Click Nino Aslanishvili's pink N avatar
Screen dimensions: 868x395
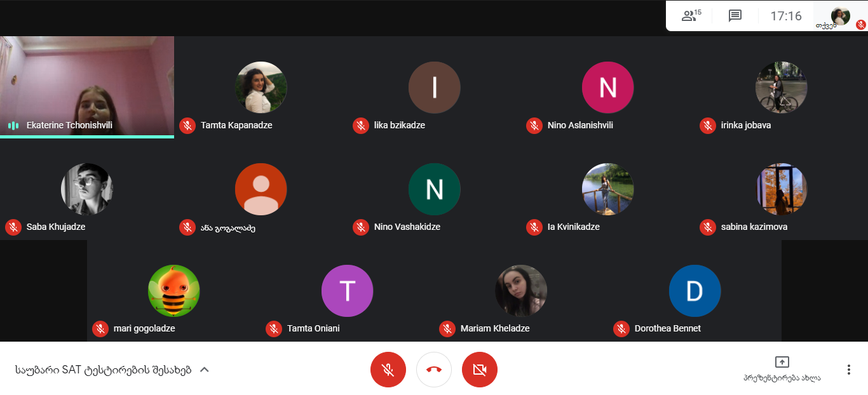click(608, 88)
